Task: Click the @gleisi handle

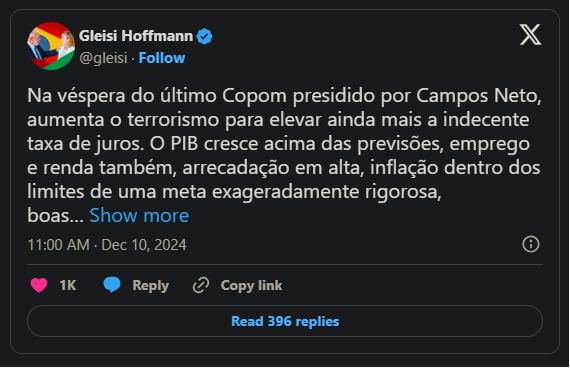Action: [x=103, y=58]
